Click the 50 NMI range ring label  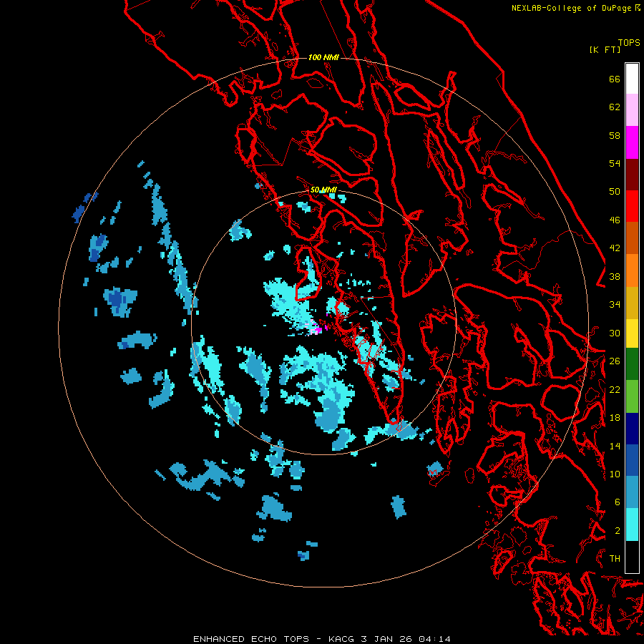(323, 190)
